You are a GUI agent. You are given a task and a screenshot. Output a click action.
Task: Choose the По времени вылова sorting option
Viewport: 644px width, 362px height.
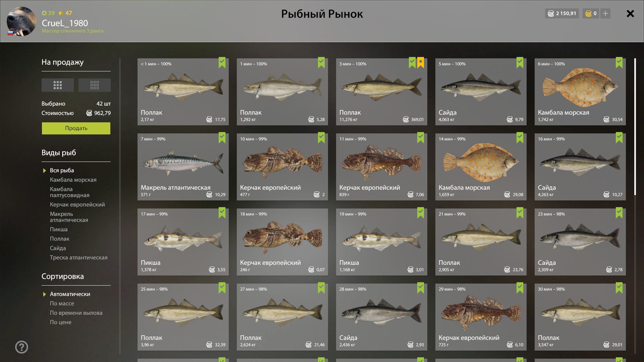click(x=76, y=313)
